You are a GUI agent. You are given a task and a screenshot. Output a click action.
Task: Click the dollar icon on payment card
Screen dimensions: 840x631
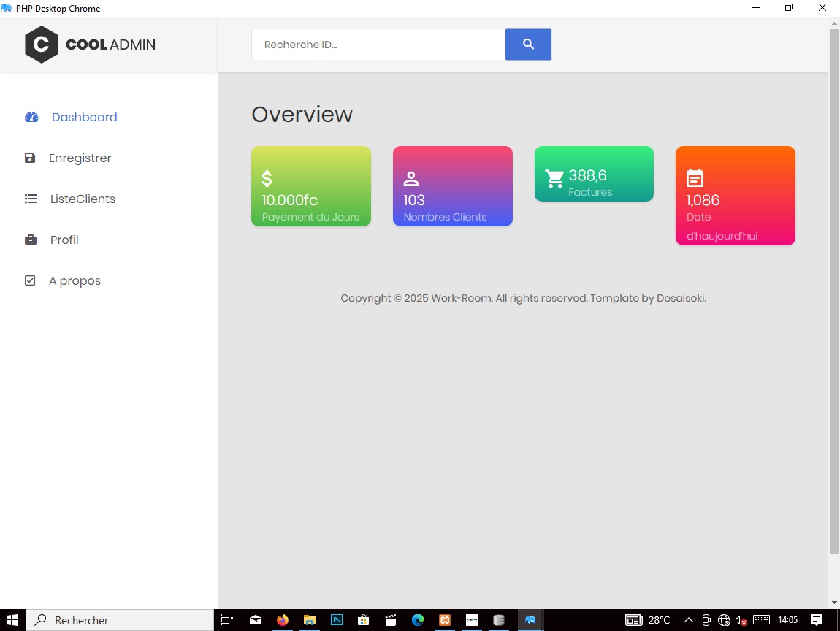pos(267,178)
